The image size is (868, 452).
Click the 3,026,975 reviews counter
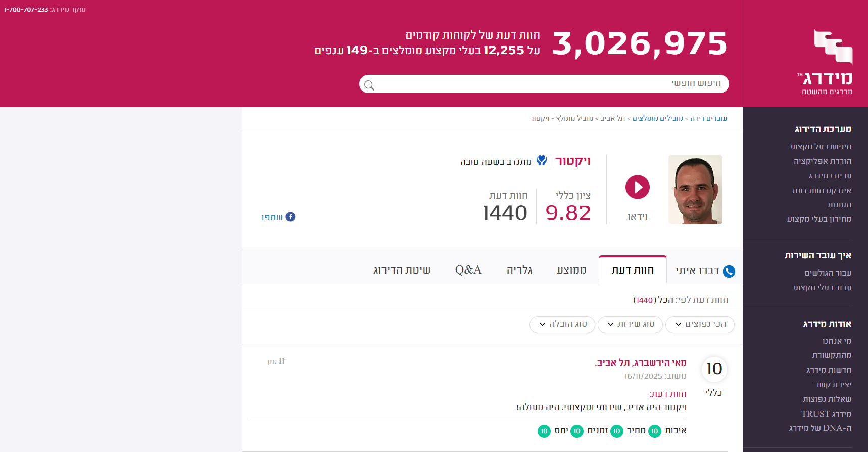pos(640,44)
